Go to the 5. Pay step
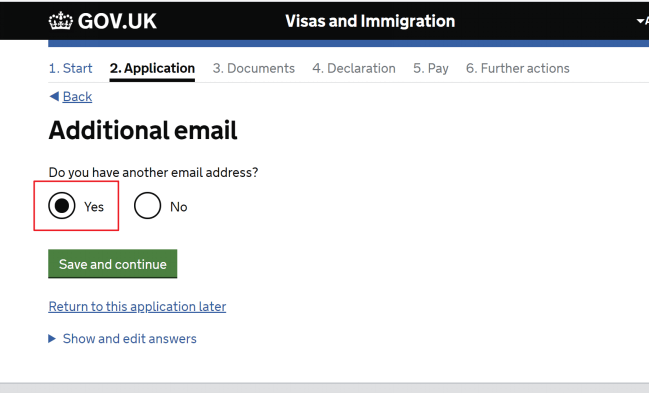The image size is (649, 393). pos(431,68)
